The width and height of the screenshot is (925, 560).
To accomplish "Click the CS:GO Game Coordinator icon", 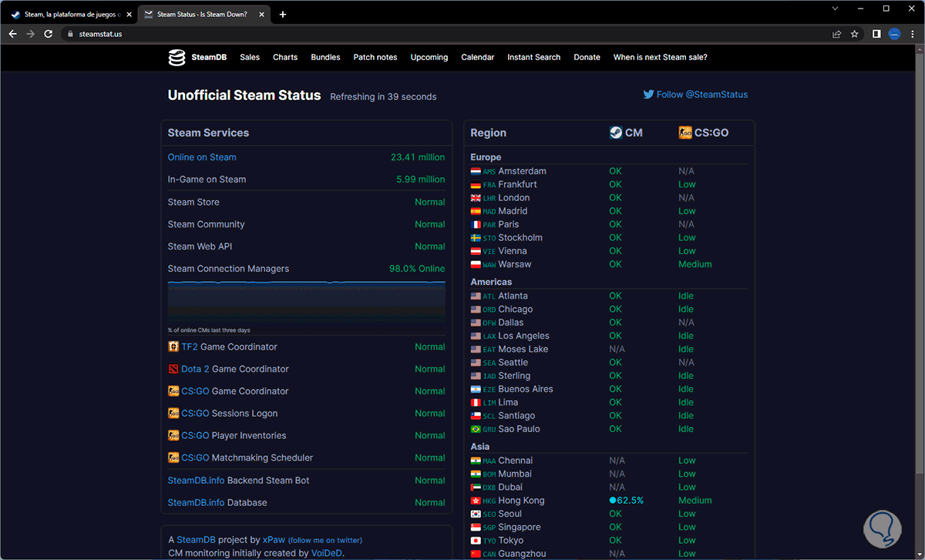I will [173, 391].
